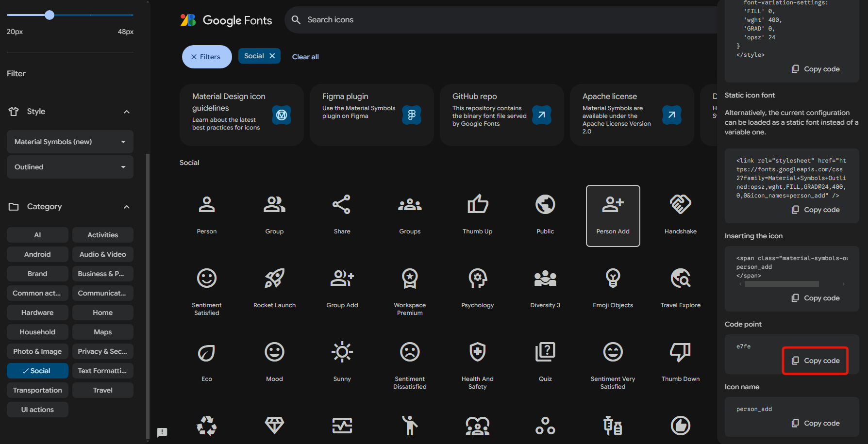Deselect the Social category filter
The width and height of the screenshot is (868, 444).
point(37,371)
